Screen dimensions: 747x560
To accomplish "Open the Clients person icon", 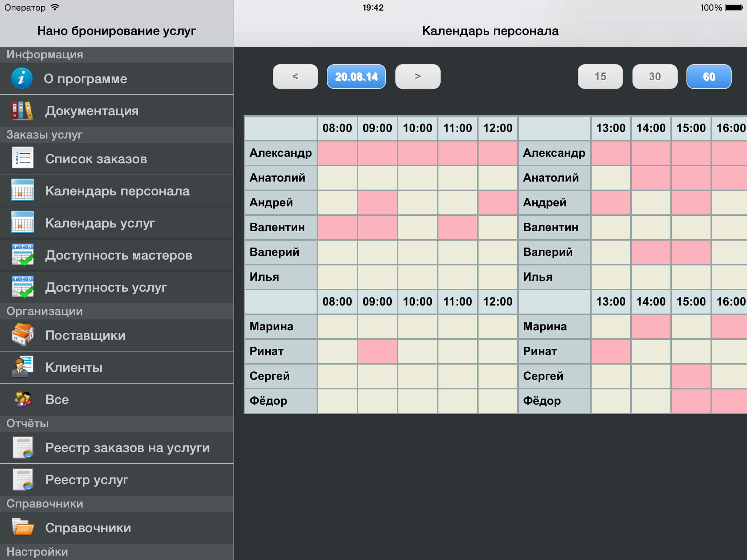I will click(x=22, y=367).
